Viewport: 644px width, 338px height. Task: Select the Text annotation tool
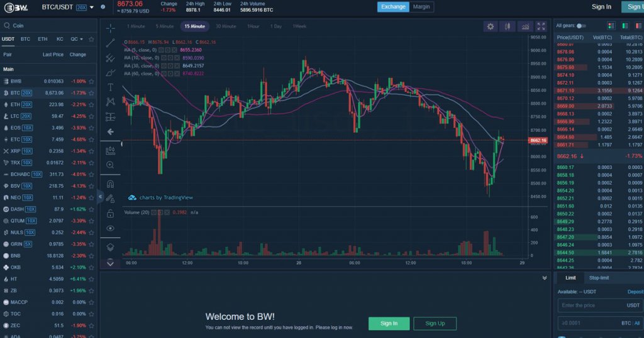[x=111, y=87]
